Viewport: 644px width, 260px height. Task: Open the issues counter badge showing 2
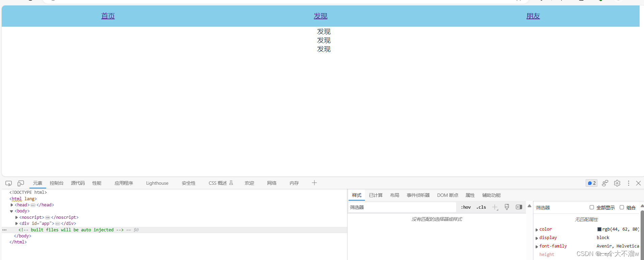[x=591, y=183]
